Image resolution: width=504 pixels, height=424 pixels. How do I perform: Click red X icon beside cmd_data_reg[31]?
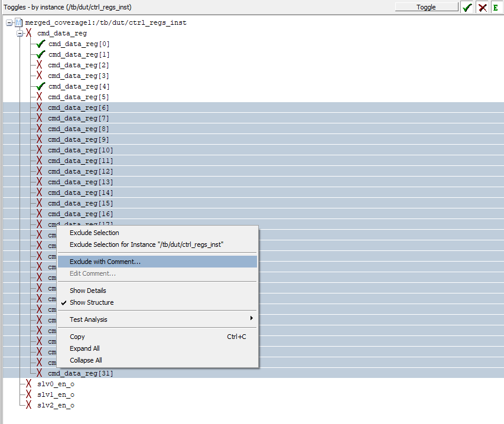click(x=39, y=373)
